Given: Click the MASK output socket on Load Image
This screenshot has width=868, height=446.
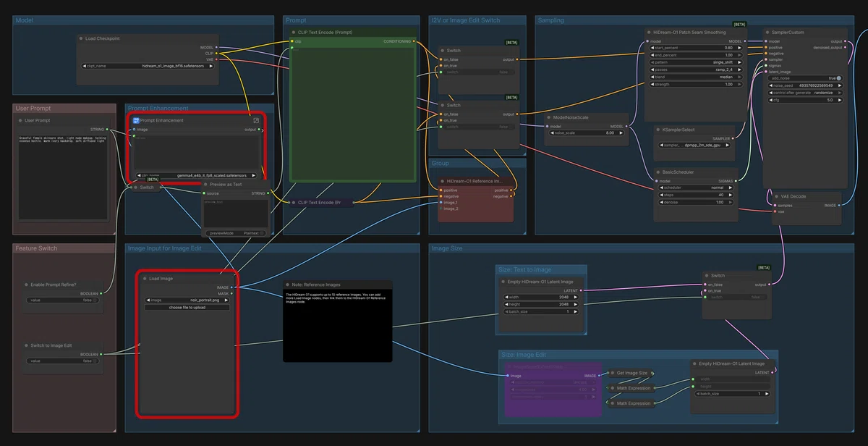Looking at the screenshot, I should [233, 293].
